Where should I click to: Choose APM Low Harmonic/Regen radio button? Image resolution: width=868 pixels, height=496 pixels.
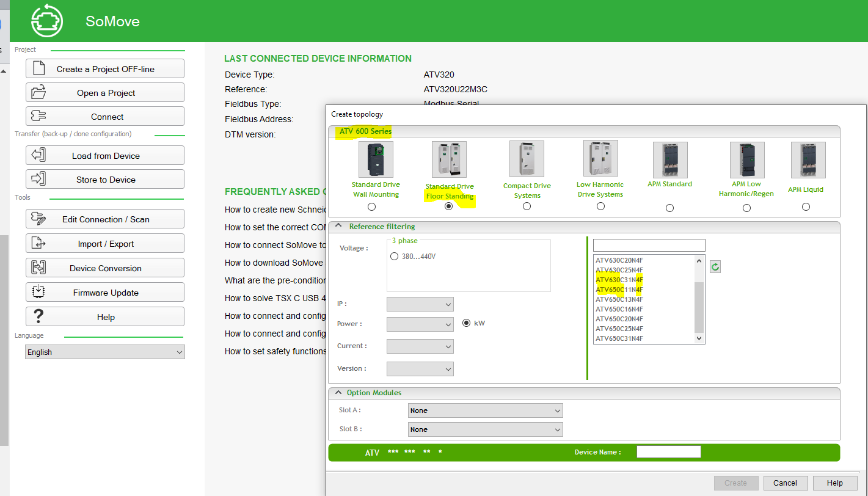click(746, 208)
